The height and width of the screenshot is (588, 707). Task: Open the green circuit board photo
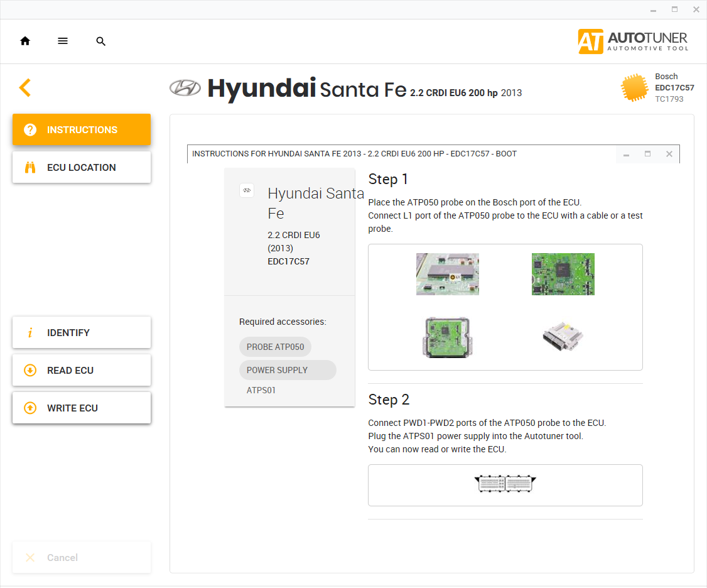(563, 274)
